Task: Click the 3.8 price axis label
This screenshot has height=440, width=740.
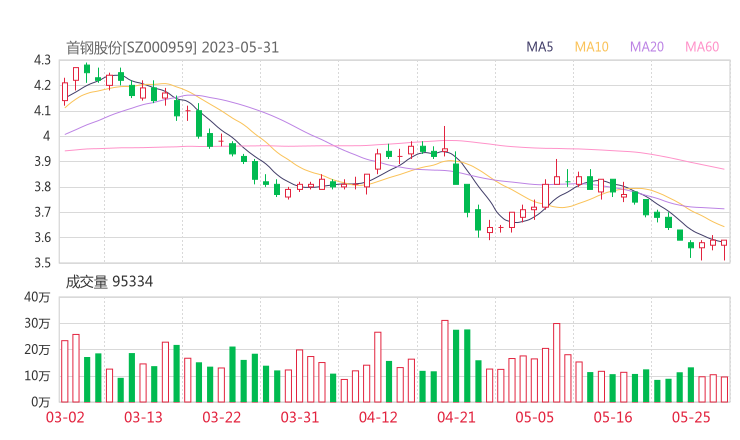Action: (42, 187)
